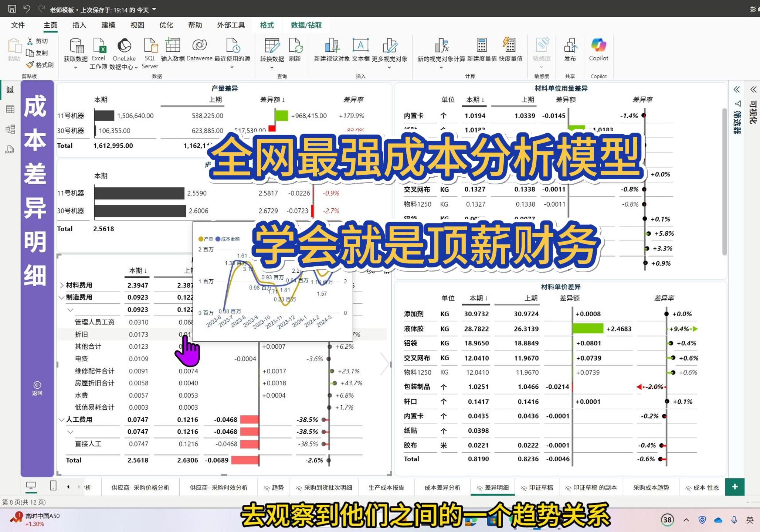Click OneDrive cloud tray icon
Screen dimensions: 760x532
pyautogui.click(x=718, y=520)
